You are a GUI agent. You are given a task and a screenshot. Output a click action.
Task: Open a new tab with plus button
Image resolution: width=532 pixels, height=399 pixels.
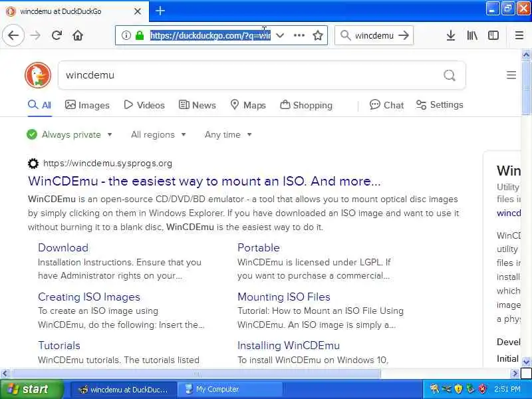(160, 11)
